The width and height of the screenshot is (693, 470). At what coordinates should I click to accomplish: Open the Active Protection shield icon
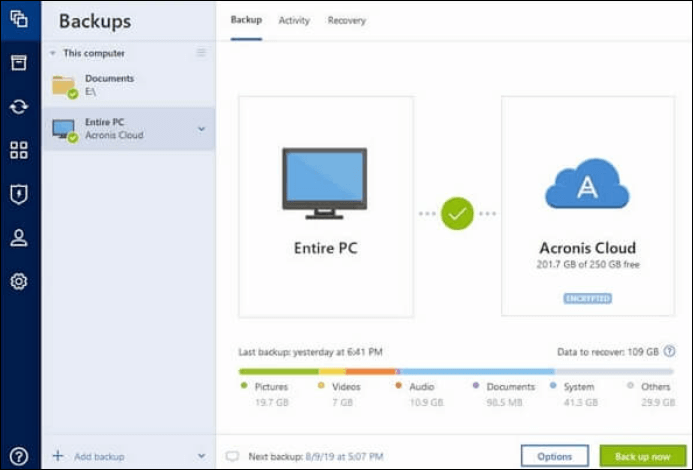[x=19, y=194]
